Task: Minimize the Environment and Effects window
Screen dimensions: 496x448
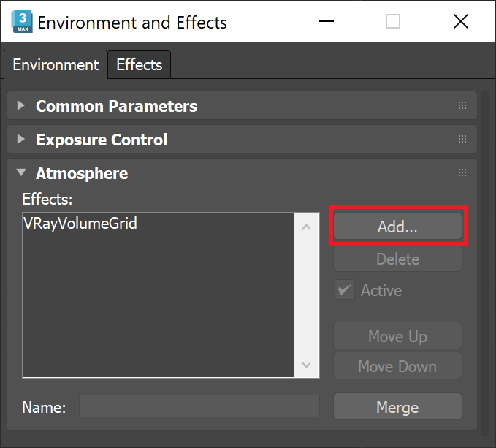Action: point(326,21)
